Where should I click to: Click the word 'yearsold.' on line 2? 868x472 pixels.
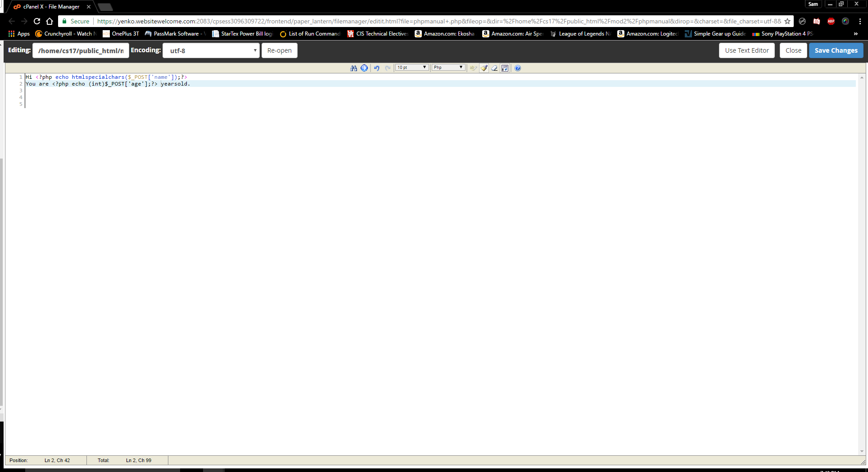[x=176, y=84]
